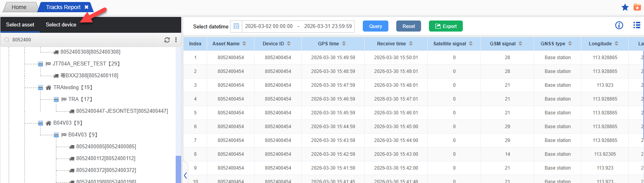Open the three-dot menu beside search
This screenshot has width=644, height=183.
pyautogui.click(x=176, y=40)
